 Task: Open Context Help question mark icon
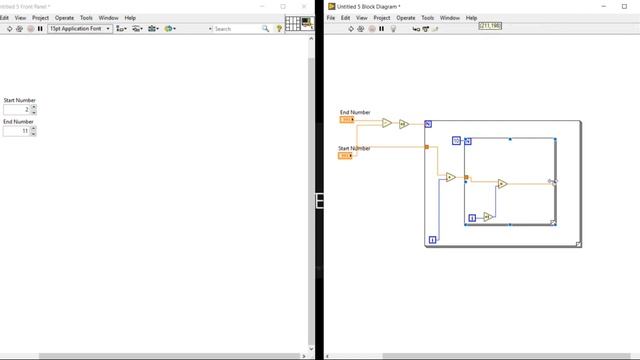279,29
